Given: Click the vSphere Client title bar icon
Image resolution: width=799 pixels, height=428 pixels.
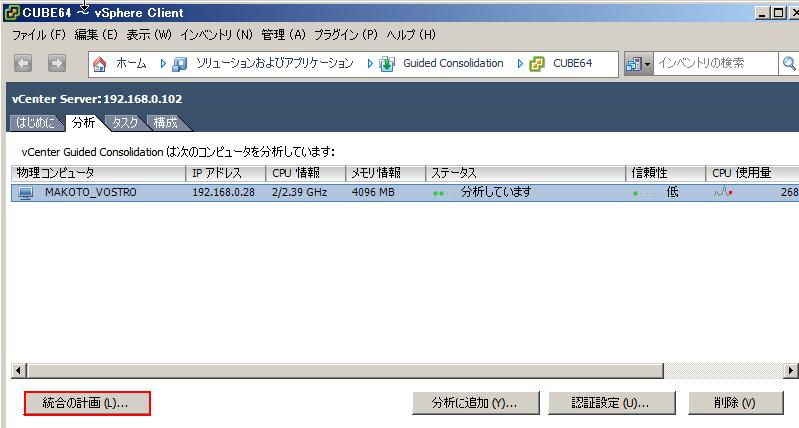Looking at the screenshot, I should [12, 12].
